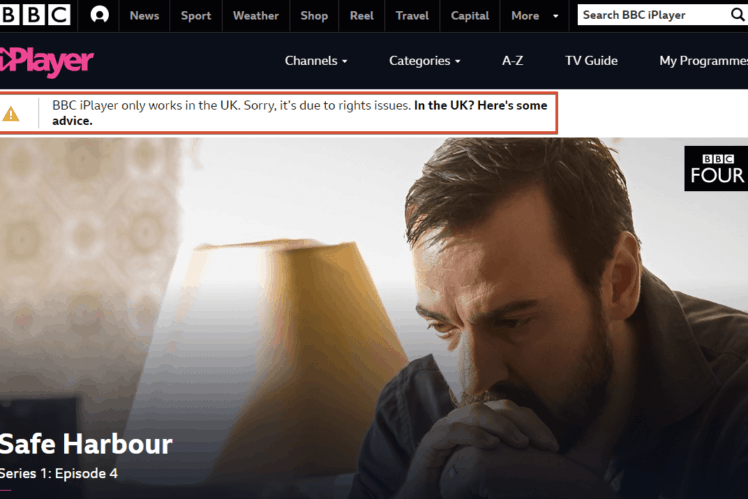748x499 pixels.
Task: Click the search magnifying glass icon
Action: 738,15
